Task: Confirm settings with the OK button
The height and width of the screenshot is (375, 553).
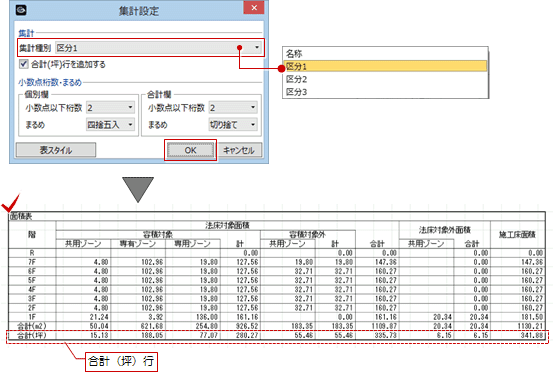Action: (x=190, y=150)
